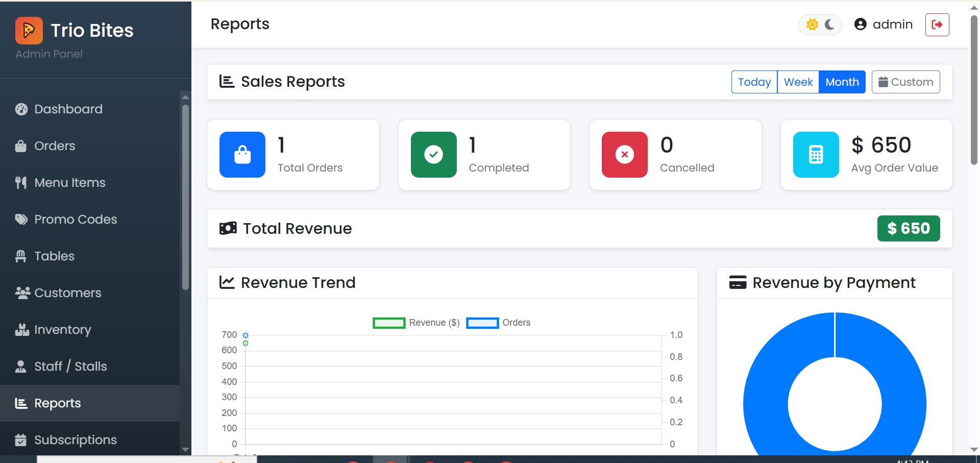Viewport: 980px width, 463px height.
Task: Open the Custom date range picker
Action: click(x=905, y=82)
